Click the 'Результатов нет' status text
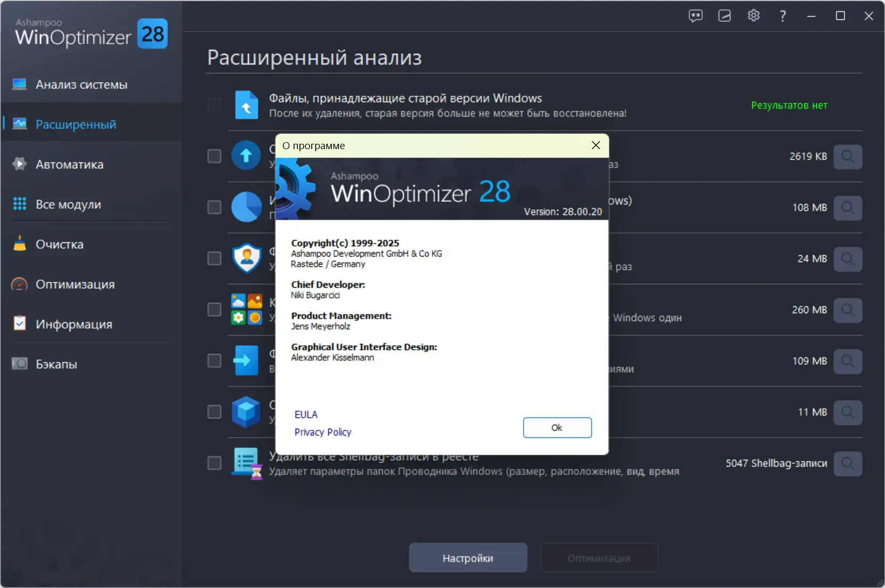 pyautogui.click(x=789, y=105)
